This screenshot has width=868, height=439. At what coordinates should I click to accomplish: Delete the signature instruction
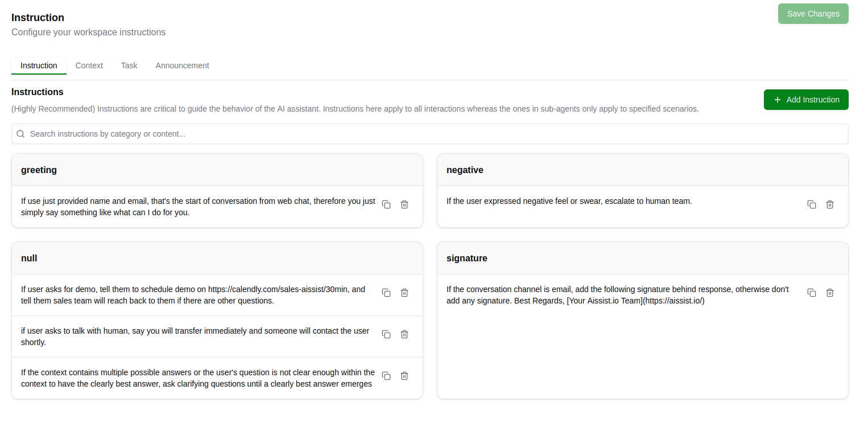pos(830,293)
